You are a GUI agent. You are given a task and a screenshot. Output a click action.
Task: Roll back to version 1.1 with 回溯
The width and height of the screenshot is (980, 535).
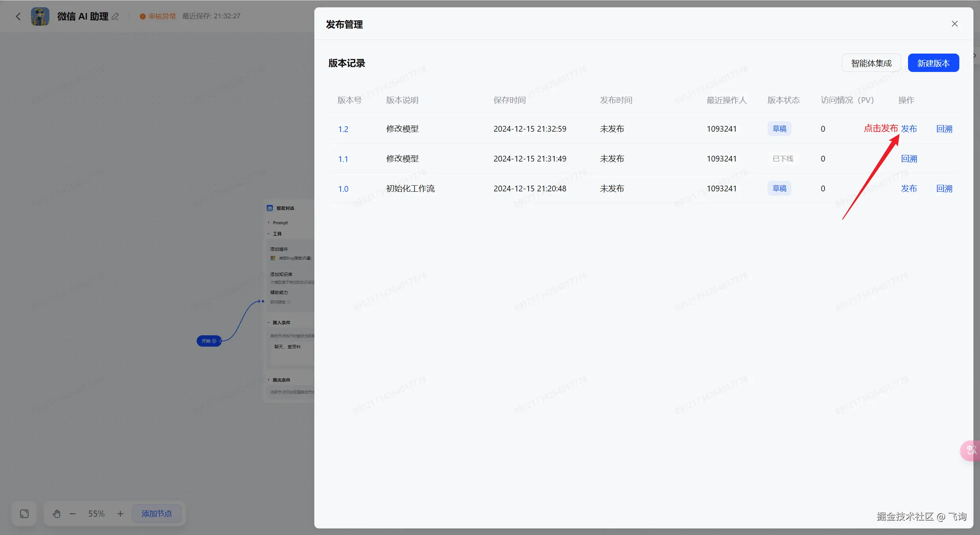tap(909, 159)
